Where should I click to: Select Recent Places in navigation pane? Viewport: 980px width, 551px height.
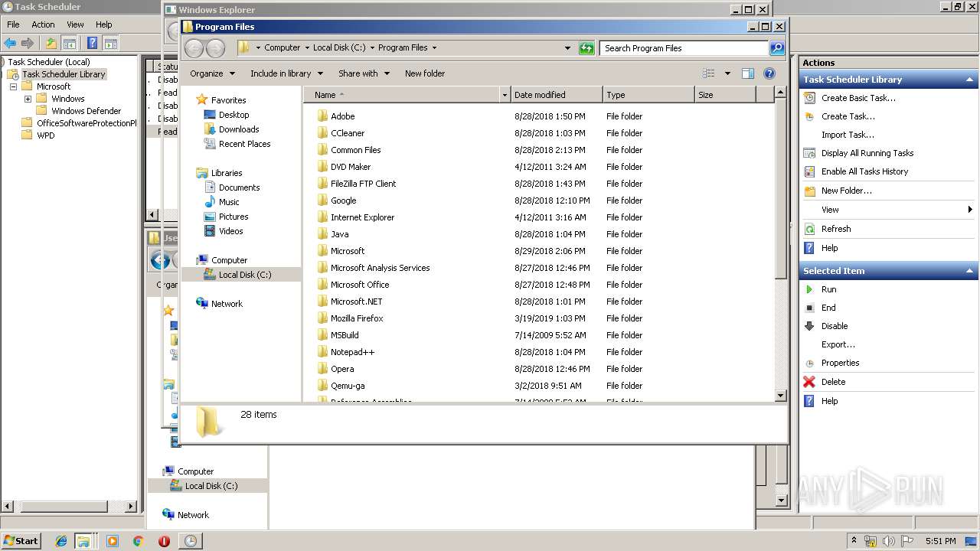(x=244, y=144)
